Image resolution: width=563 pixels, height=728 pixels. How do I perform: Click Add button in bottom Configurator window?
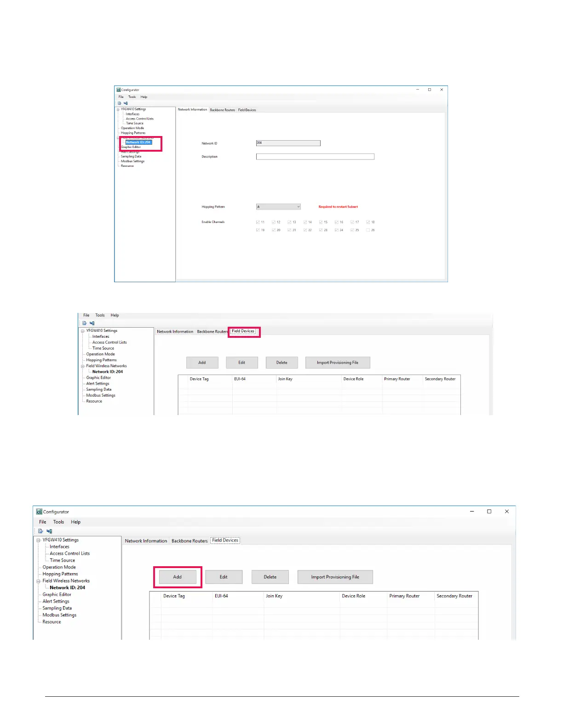coord(178,577)
